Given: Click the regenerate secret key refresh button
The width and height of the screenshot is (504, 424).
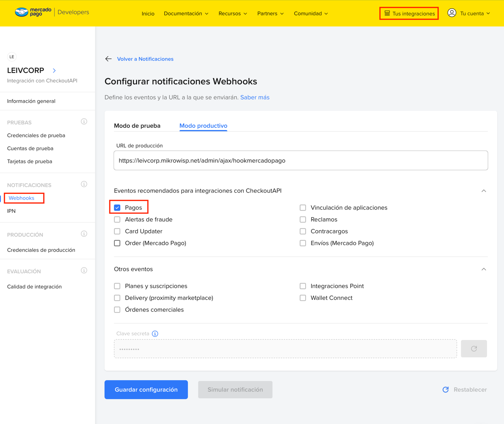Looking at the screenshot, I should click(474, 349).
